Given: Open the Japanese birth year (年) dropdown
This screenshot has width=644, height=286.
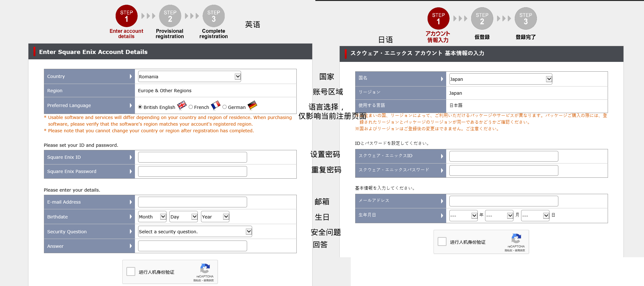Looking at the screenshot, I should pos(464,216).
